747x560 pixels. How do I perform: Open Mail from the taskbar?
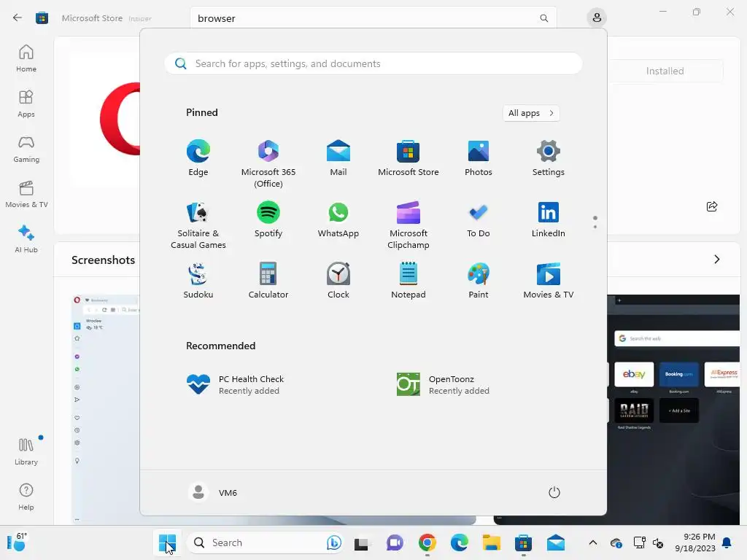click(555, 542)
